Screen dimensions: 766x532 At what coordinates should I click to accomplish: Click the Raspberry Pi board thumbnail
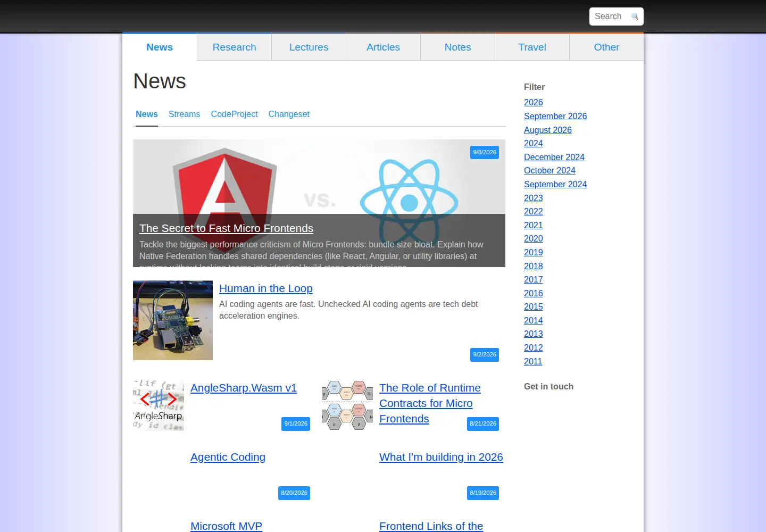(173, 320)
